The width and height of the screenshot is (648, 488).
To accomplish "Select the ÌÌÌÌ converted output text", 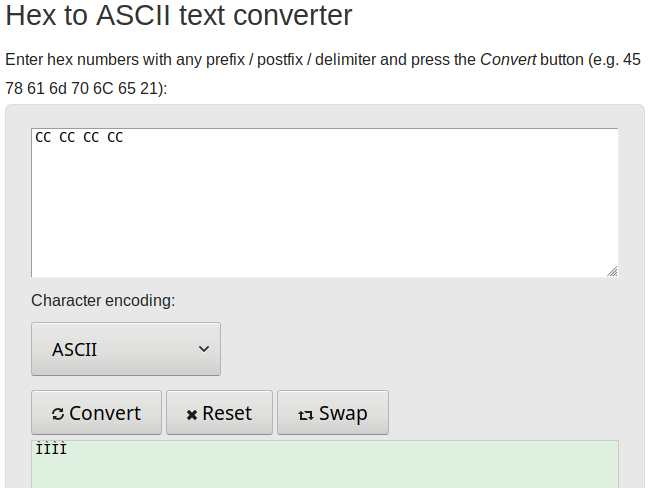I will coord(51,448).
